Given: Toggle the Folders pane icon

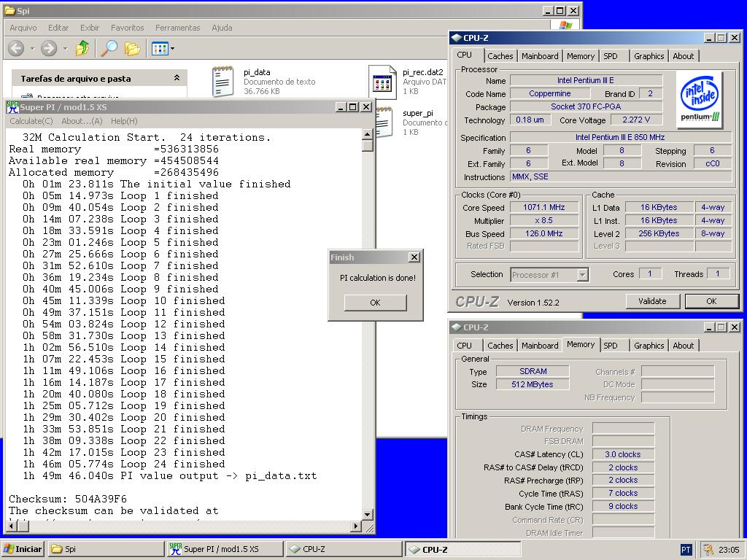Looking at the screenshot, I should (x=132, y=48).
